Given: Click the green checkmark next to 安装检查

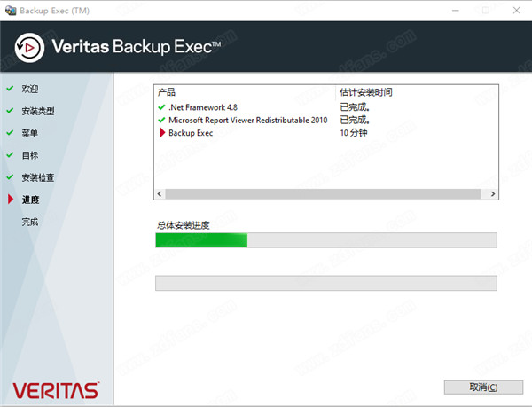Looking at the screenshot, I should pyautogui.click(x=10, y=177).
